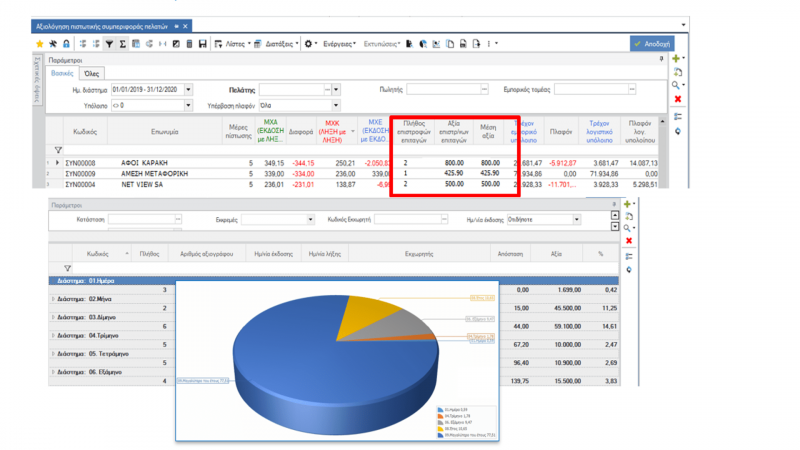This screenshot has height=450, width=800.
Task: Open the gear settings toolbar icon
Action: [309, 44]
